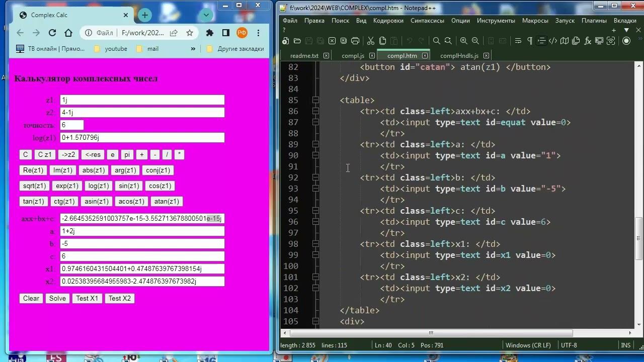Image resolution: width=644 pixels, height=362 pixels.
Task: Open the Файл menu in Notepad++
Action: [290, 21]
